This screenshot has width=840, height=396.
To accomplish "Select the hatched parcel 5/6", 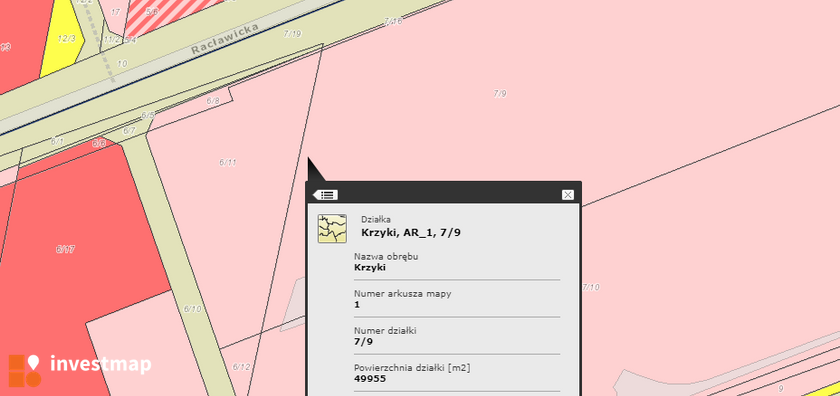I will tap(152, 11).
